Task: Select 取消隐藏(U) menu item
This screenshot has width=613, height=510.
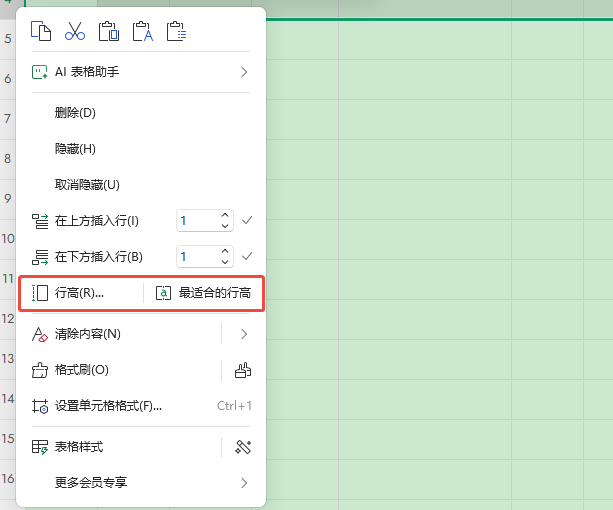Action: click(x=87, y=184)
